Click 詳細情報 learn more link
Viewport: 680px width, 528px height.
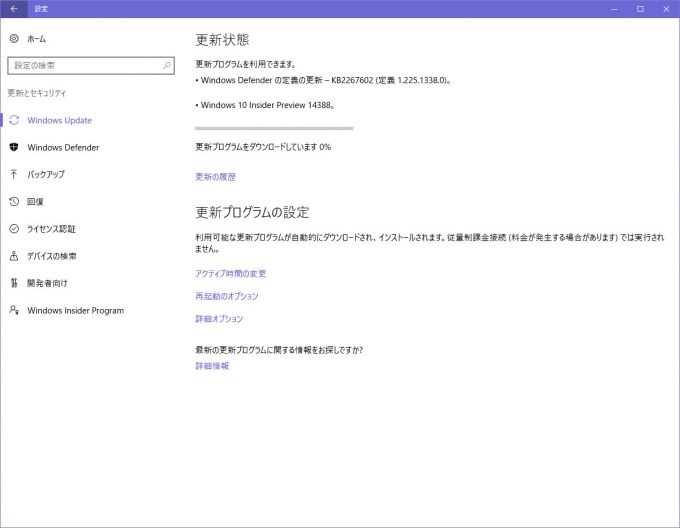tap(212, 366)
